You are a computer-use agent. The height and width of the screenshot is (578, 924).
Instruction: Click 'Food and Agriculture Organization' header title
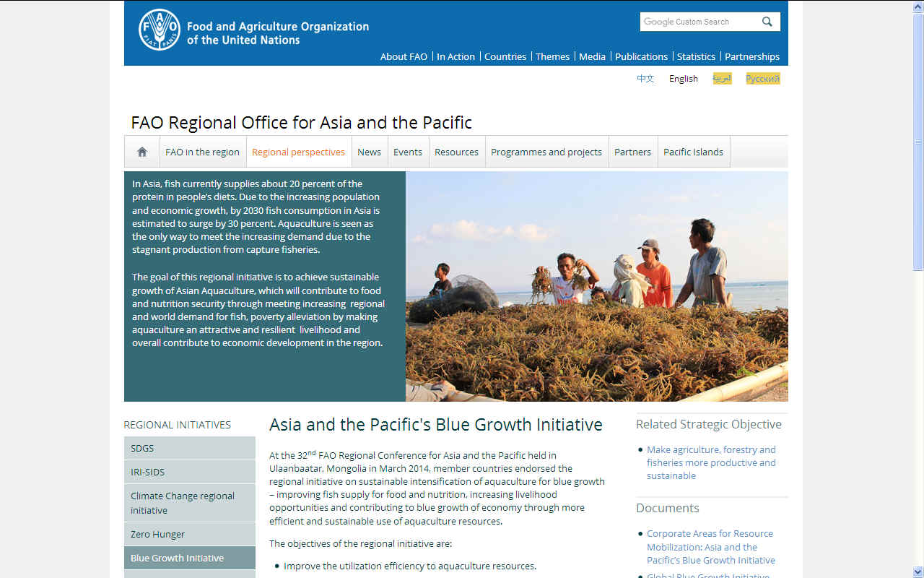278,33
